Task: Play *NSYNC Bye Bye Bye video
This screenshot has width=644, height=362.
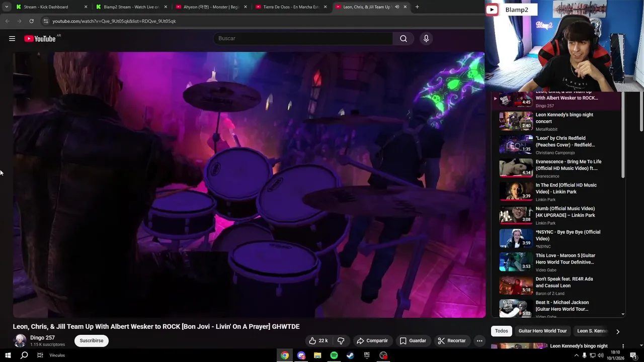Action: (x=556, y=238)
